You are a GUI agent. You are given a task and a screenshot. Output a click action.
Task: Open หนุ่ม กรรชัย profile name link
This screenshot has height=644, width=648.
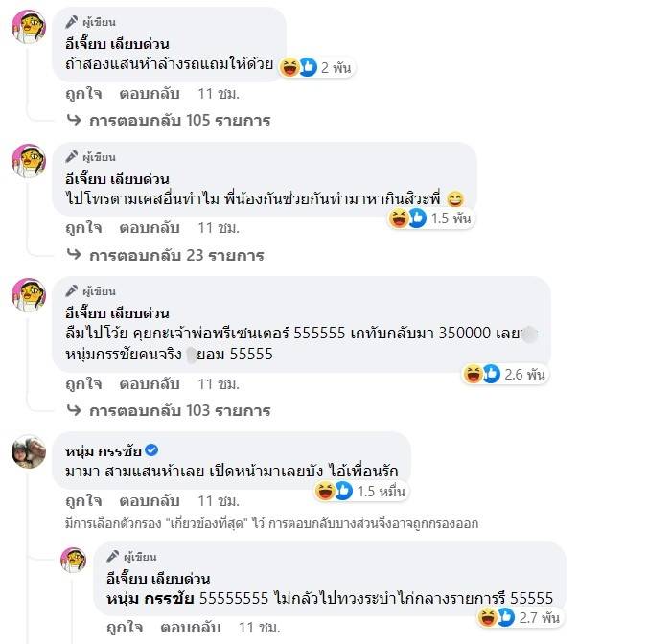[104, 450]
